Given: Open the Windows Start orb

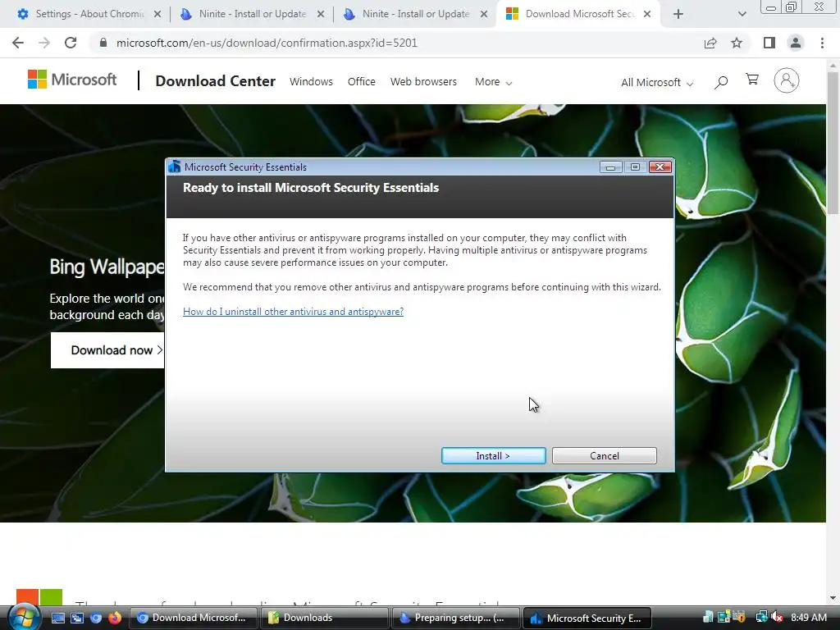Looking at the screenshot, I should 24,618.
